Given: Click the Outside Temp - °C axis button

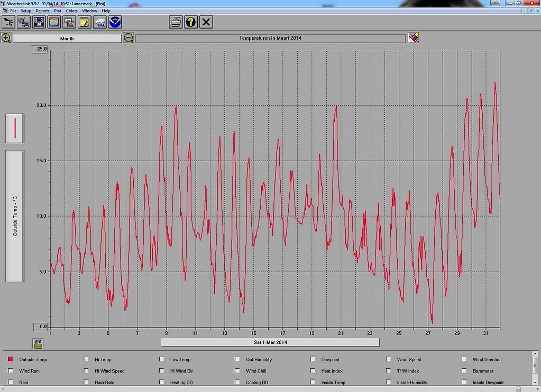Looking at the screenshot, I should coord(15,216).
